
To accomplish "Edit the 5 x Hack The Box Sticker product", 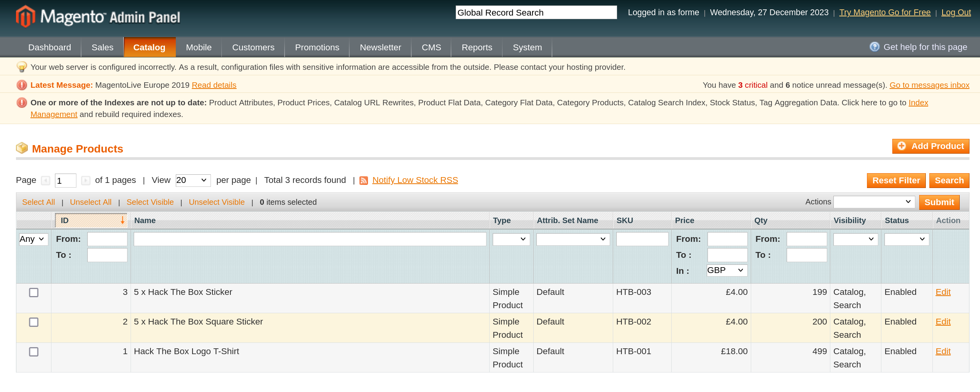I will pyautogui.click(x=943, y=292).
